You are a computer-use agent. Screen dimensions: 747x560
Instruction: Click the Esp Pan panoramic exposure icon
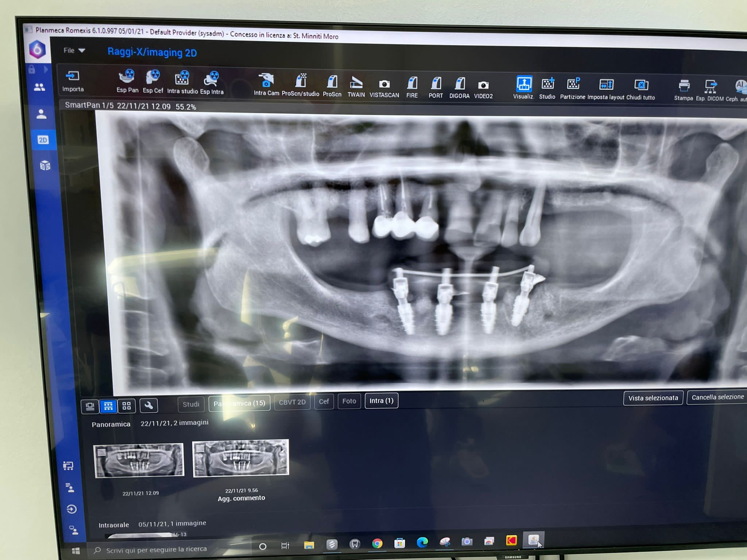[x=127, y=77]
